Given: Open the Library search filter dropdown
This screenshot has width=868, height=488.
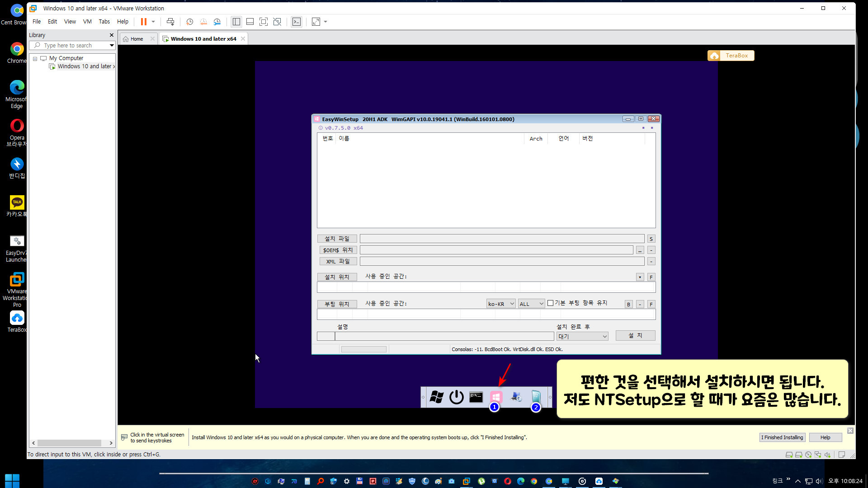Looking at the screenshot, I should [x=112, y=46].
